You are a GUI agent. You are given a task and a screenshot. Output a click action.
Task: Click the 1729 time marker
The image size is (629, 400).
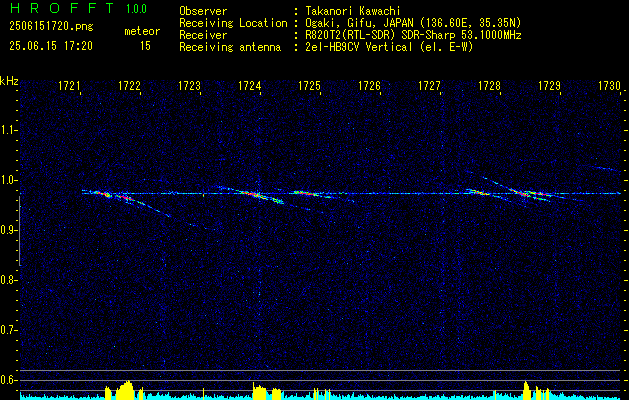(x=549, y=85)
